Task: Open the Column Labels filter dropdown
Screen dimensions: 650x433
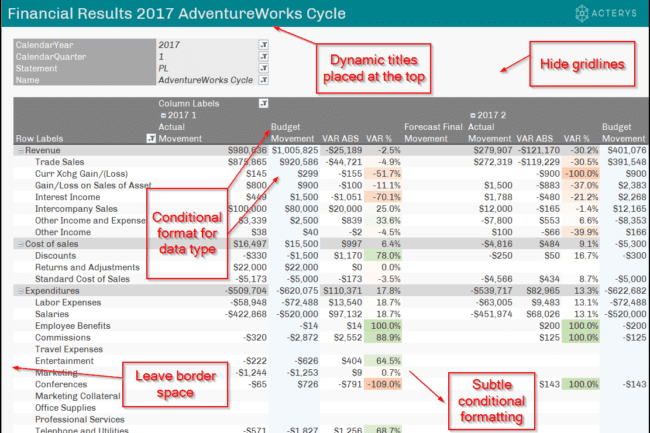Action: (x=264, y=103)
